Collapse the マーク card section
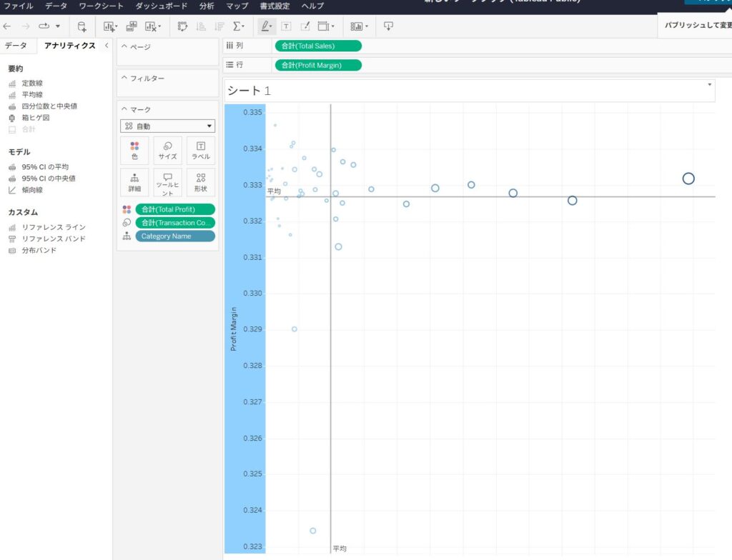Image resolution: width=732 pixels, height=560 pixels. point(124,109)
